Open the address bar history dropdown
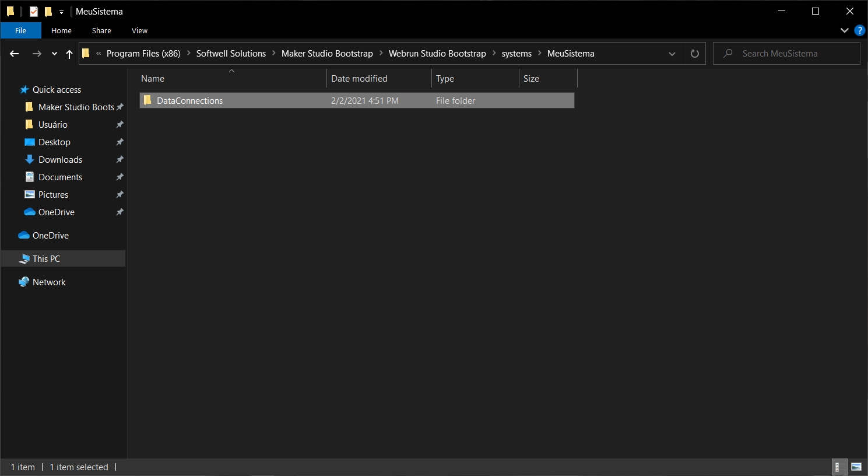The image size is (868, 476). pos(672,54)
